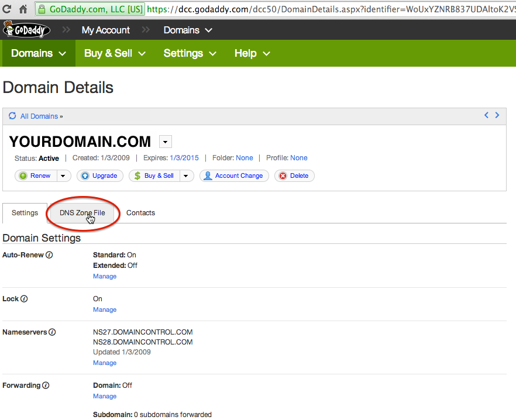Click the browser address bar URL
This screenshot has height=420, width=516.
coord(331,9)
